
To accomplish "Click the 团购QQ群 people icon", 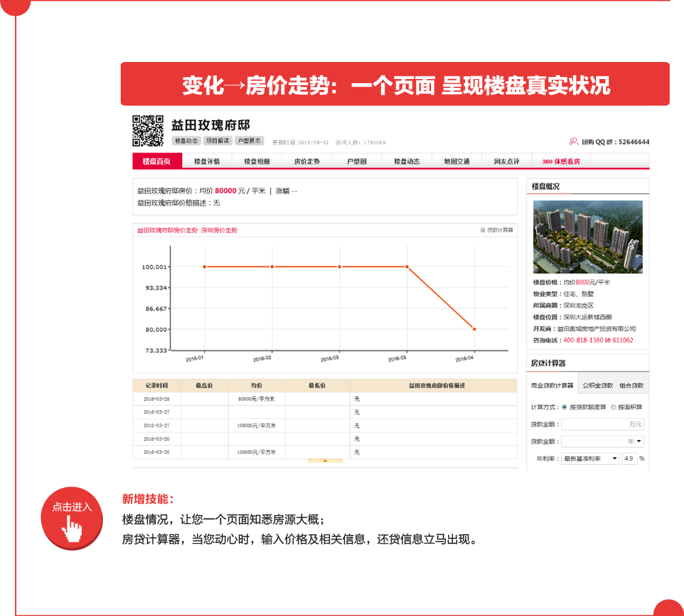I will pyautogui.click(x=574, y=142).
